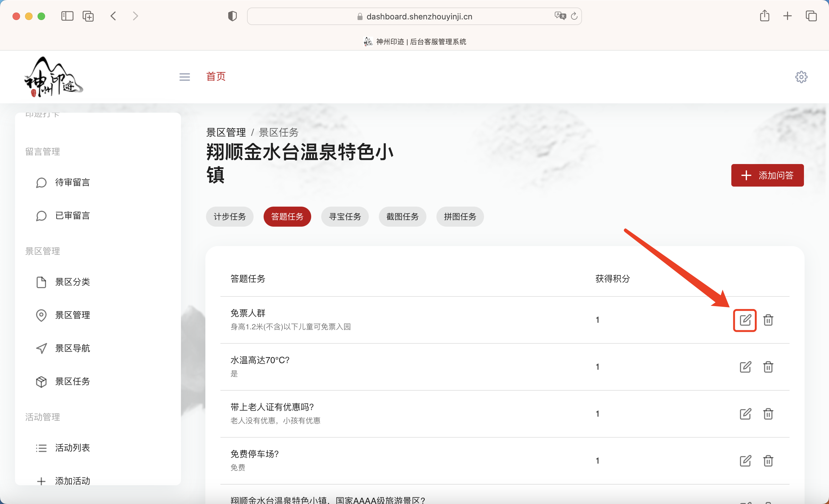The image size is (829, 504).
Task: Edit the 免费停车场 question
Action: coord(745,460)
